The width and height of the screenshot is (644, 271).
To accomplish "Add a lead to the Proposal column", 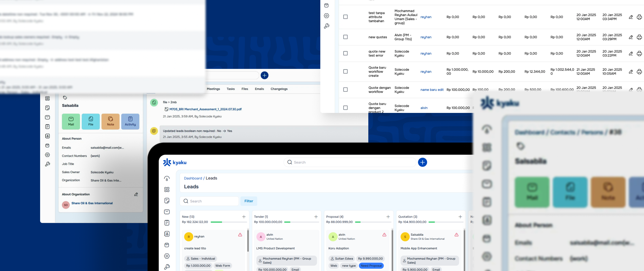I will coord(388,217).
